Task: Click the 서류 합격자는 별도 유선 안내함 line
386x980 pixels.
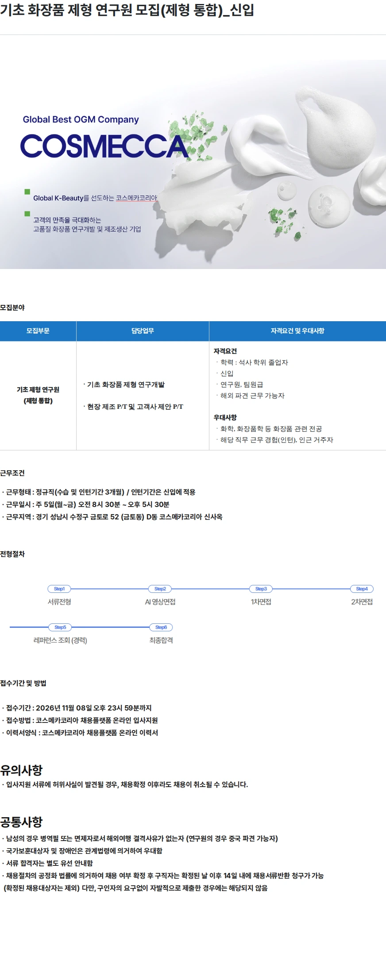Action: coord(48,863)
